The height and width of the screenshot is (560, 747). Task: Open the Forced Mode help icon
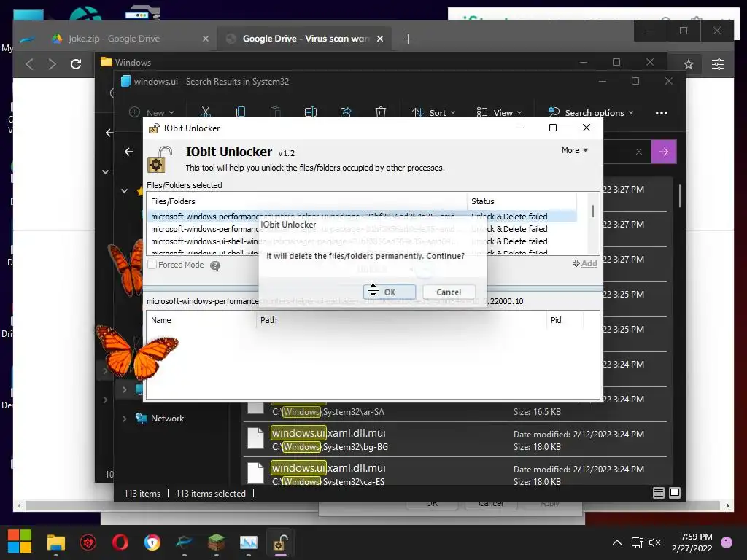[215, 265]
